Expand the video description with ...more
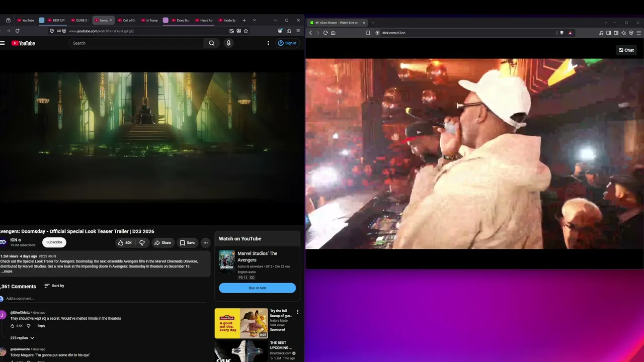Image resolution: width=644 pixels, height=362 pixels. click(x=7, y=271)
